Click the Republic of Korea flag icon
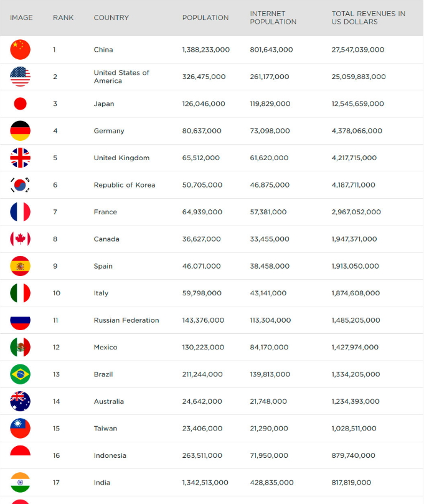Screen dimensions: 424x504 tap(20, 185)
